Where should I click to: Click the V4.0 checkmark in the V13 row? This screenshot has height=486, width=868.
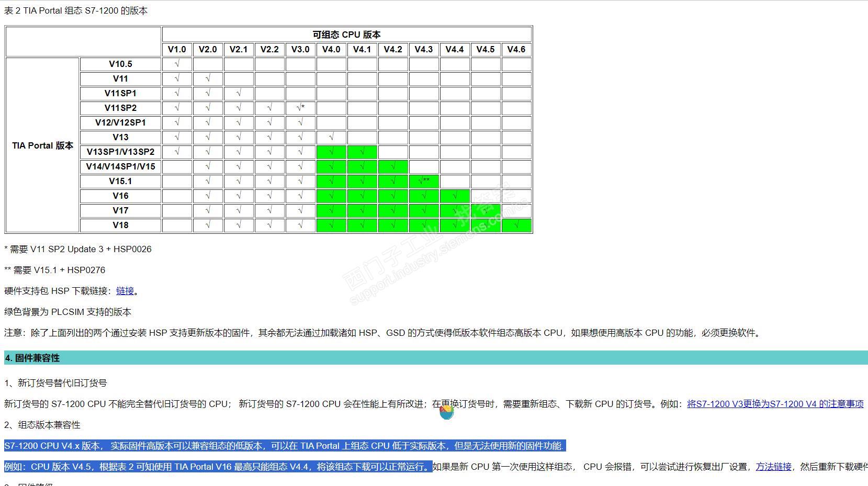tap(331, 138)
